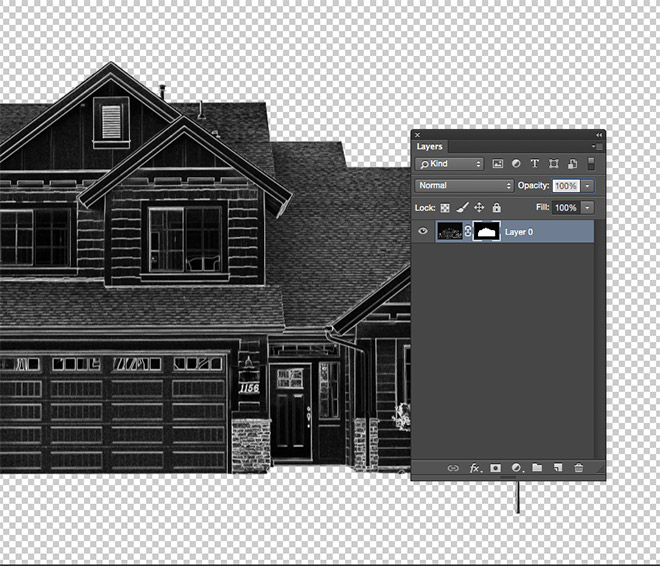Image resolution: width=660 pixels, height=566 pixels.
Task: Filter layers by smart objects icon
Action: (572, 164)
